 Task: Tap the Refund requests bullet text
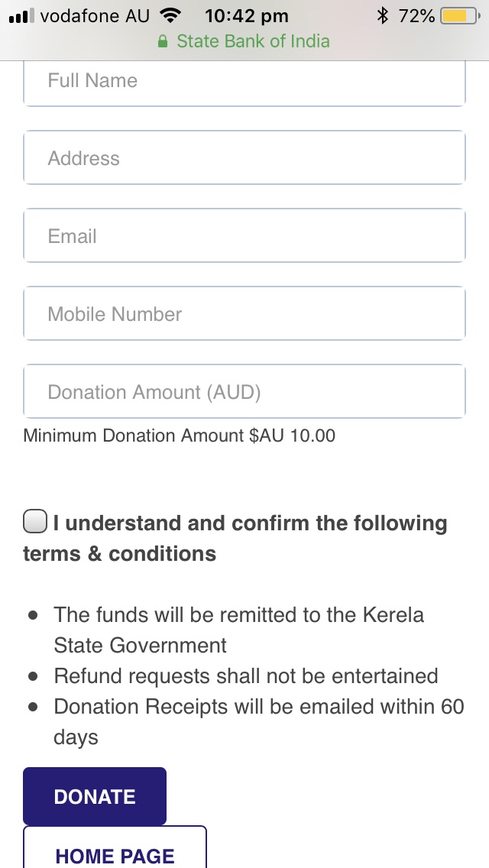point(245,676)
